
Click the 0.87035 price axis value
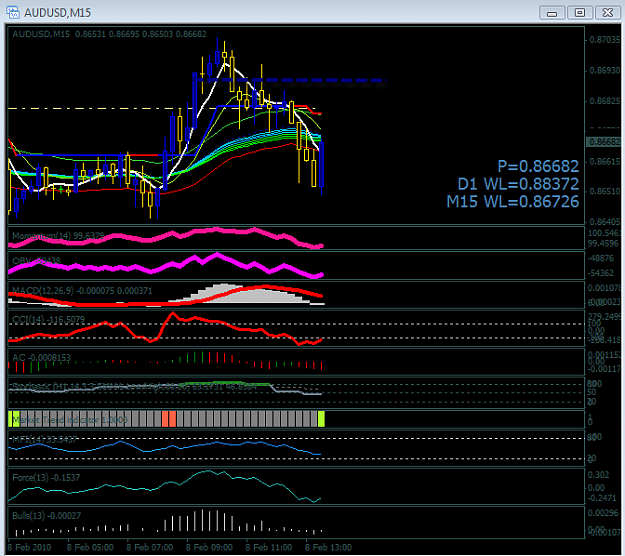605,39
